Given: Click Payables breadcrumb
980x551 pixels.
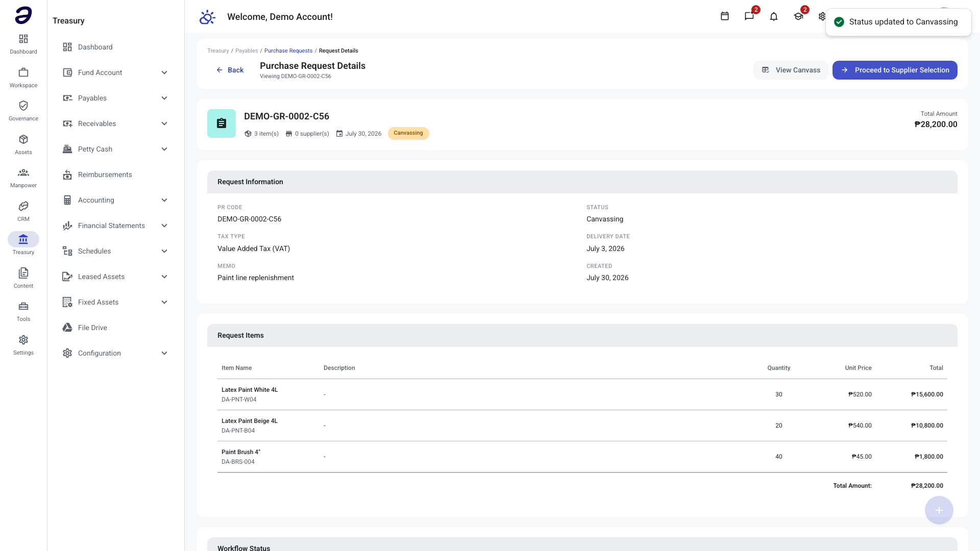Looking at the screenshot, I should 247,51.
